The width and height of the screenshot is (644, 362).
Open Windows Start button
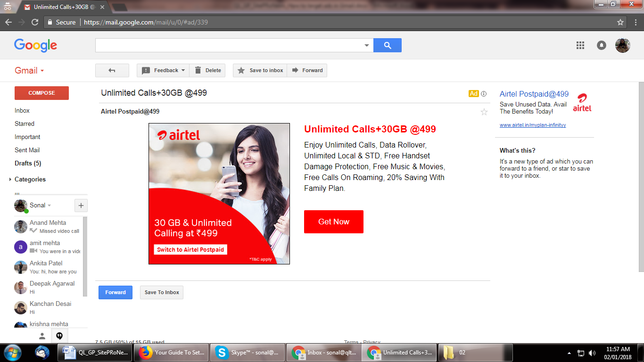[12, 352]
